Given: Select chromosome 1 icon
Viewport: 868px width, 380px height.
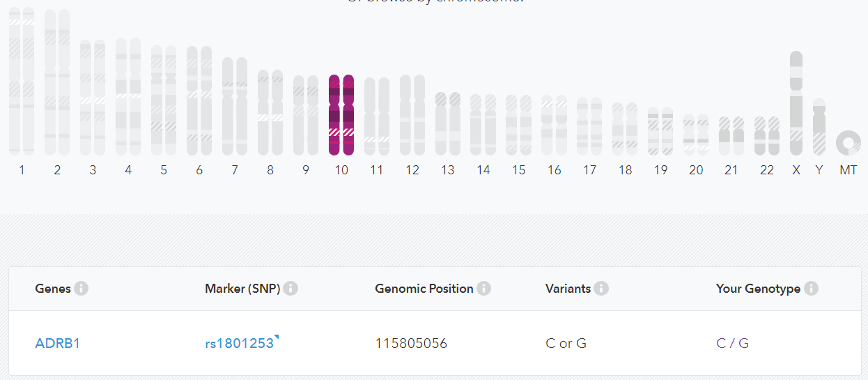Looking at the screenshot, I should pyautogui.click(x=22, y=81).
